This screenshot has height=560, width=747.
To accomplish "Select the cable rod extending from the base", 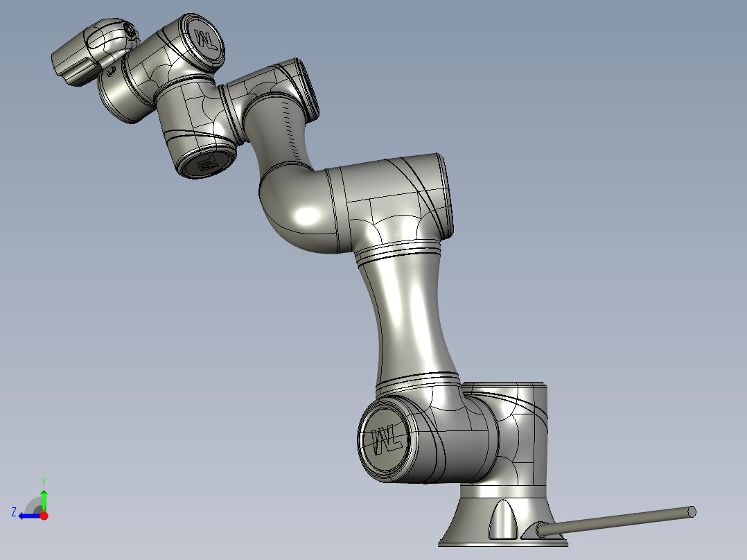I will (617, 520).
